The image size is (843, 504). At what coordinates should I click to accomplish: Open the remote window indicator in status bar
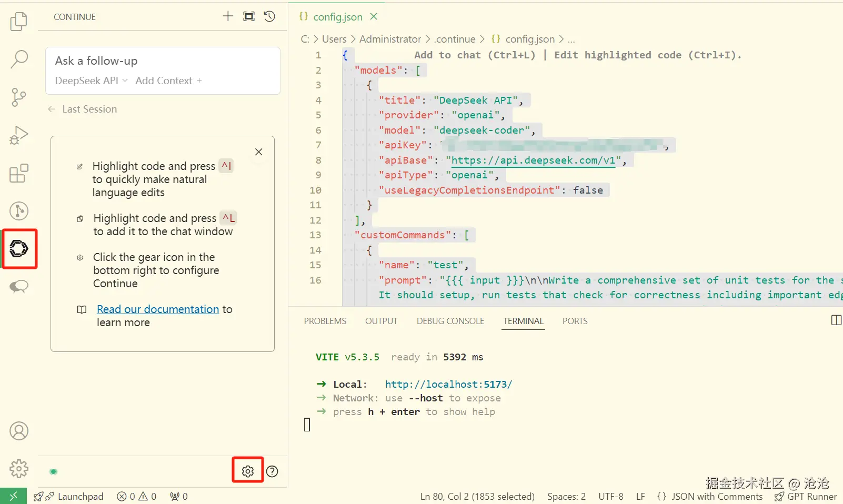tap(13, 496)
